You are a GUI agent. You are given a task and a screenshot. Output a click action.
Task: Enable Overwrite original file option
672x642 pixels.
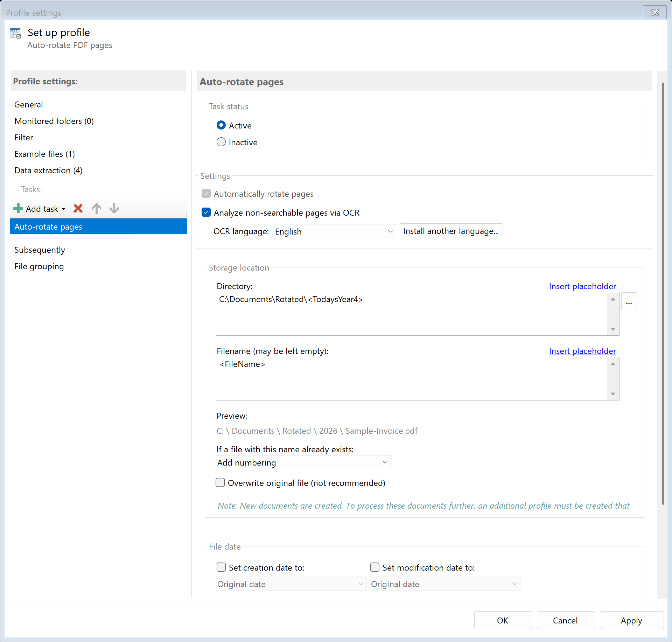pyautogui.click(x=220, y=482)
